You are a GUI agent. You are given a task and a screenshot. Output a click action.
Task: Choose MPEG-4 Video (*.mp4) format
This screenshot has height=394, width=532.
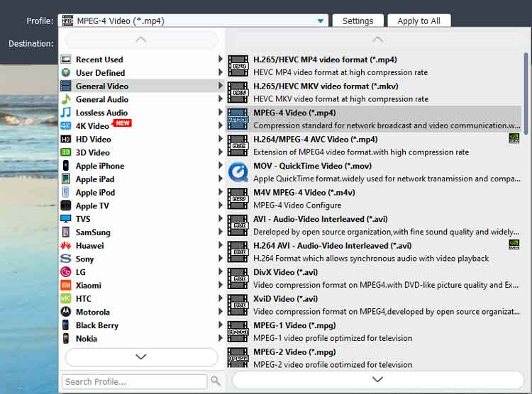[x=374, y=119]
